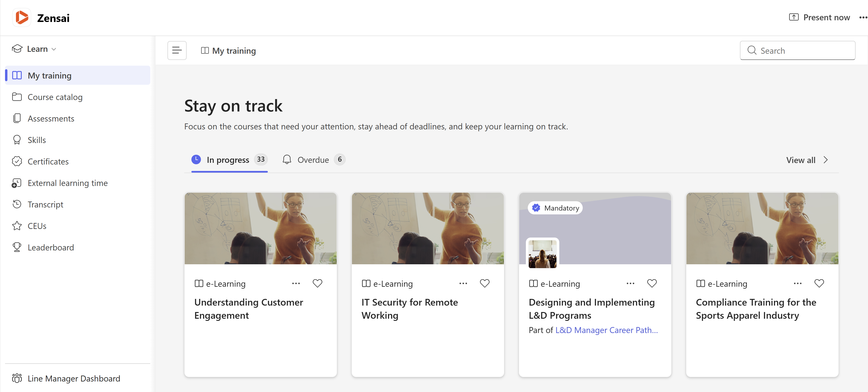This screenshot has width=868, height=392.
Task: Click the Overdue bell icon
Action: 287,160
